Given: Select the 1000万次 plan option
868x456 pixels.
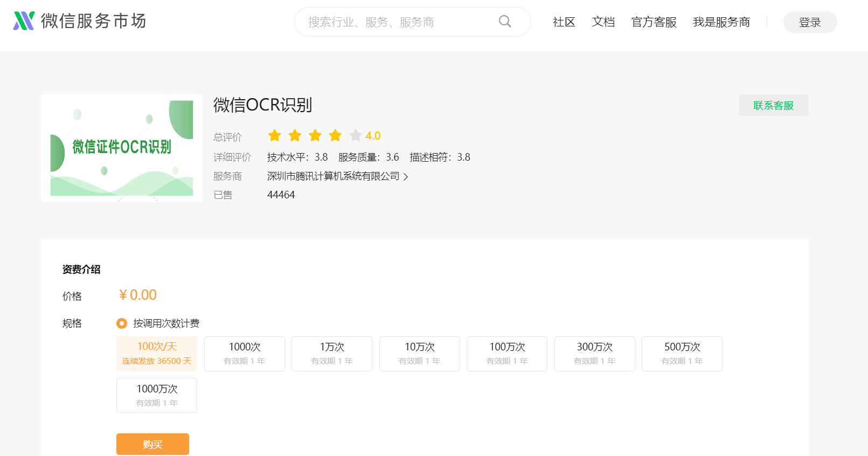Looking at the screenshot, I should [157, 396].
